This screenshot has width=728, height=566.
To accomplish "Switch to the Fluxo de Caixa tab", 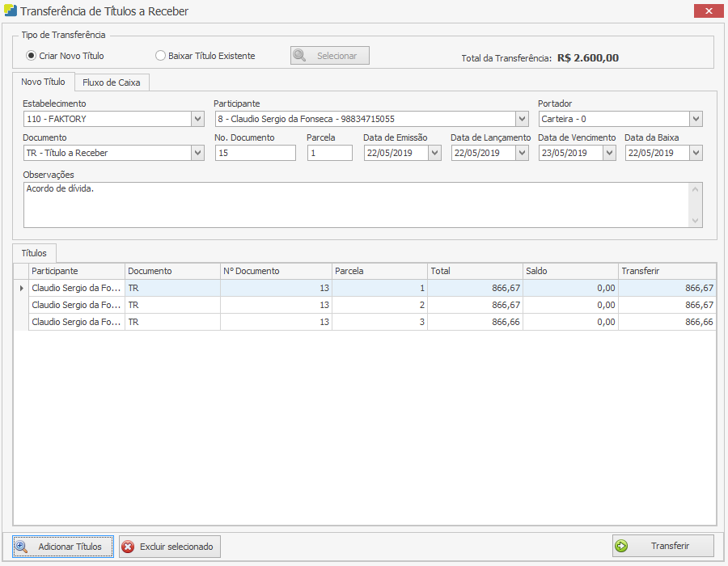I will click(x=112, y=82).
